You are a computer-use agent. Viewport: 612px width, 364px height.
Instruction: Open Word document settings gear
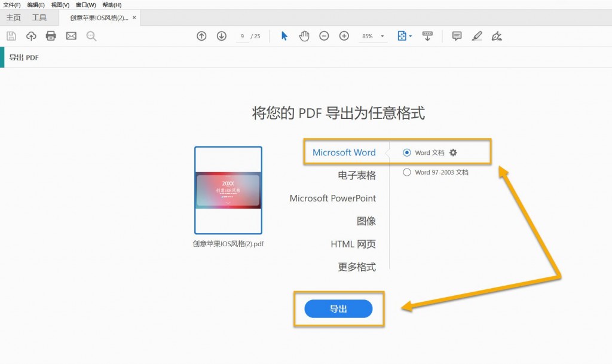tap(453, 152)
